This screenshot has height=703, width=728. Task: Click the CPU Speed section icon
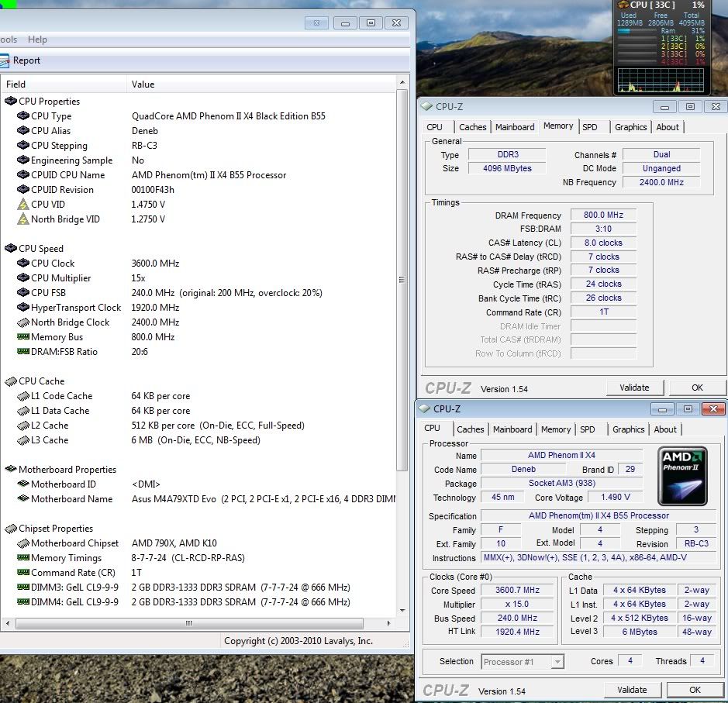(x=10, y=248)
